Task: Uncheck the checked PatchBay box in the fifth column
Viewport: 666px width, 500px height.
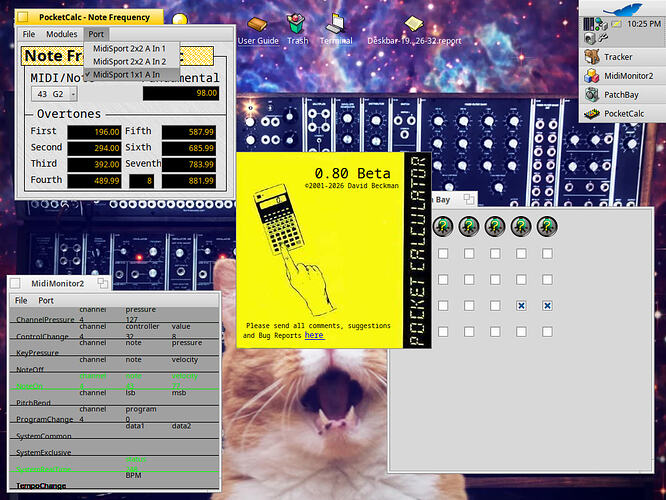Action: tap(547, 305)
